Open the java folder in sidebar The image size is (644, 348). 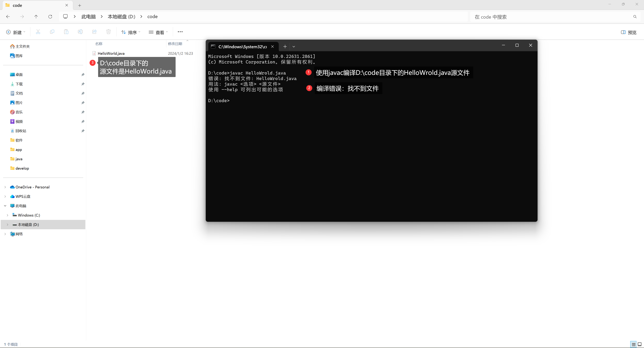tap(16, 159)
